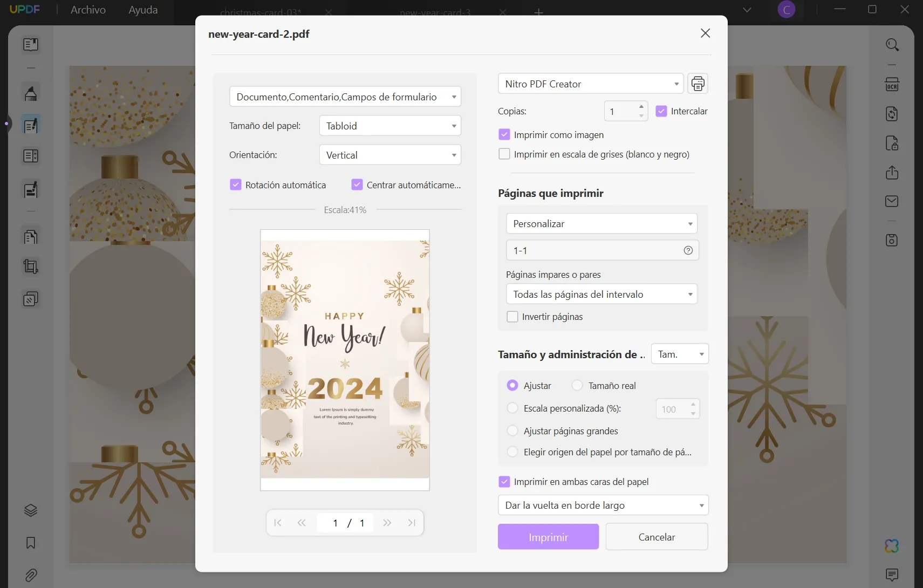This screenshot has height=588, width=923.
Task: Click the Save as other disk icon
Action: pyautogui.click(x=892, y=240)
